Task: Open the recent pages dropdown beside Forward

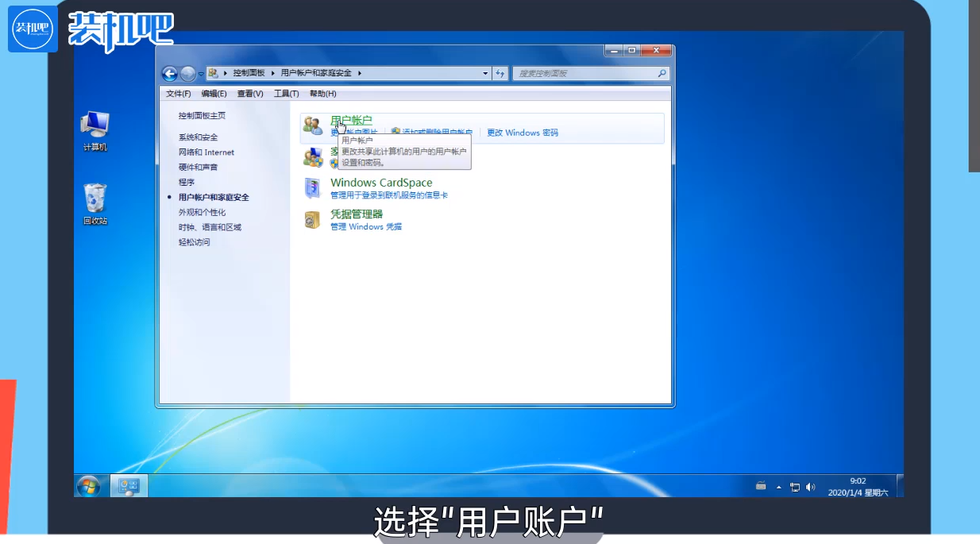Action: [201, 74]
